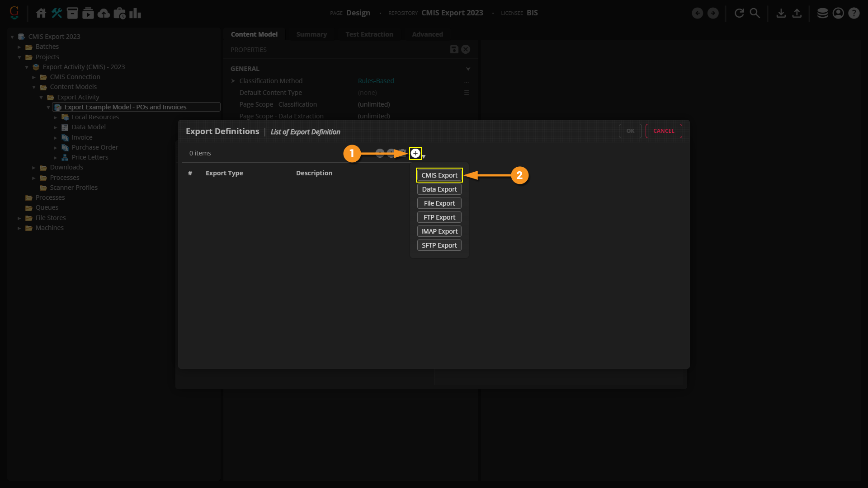
Task: Collapse the GENERAL properties section chevron
Action: pyautogui.click(x=468, y=69)
